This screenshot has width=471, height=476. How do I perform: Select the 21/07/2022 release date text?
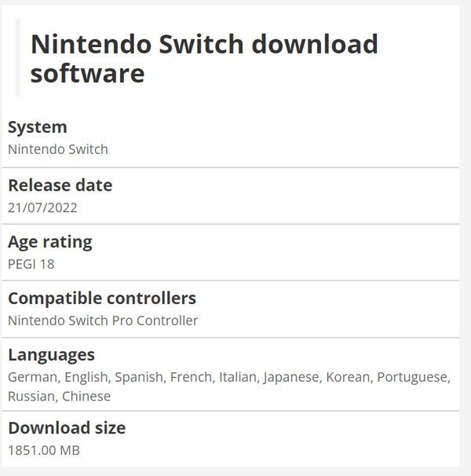[x=42, y=207]
